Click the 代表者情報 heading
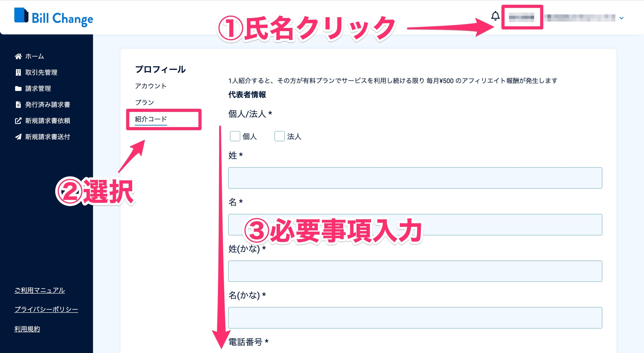The height and width of the screenshot is (353, 644). pyautogui.click(x=247, y=95)
